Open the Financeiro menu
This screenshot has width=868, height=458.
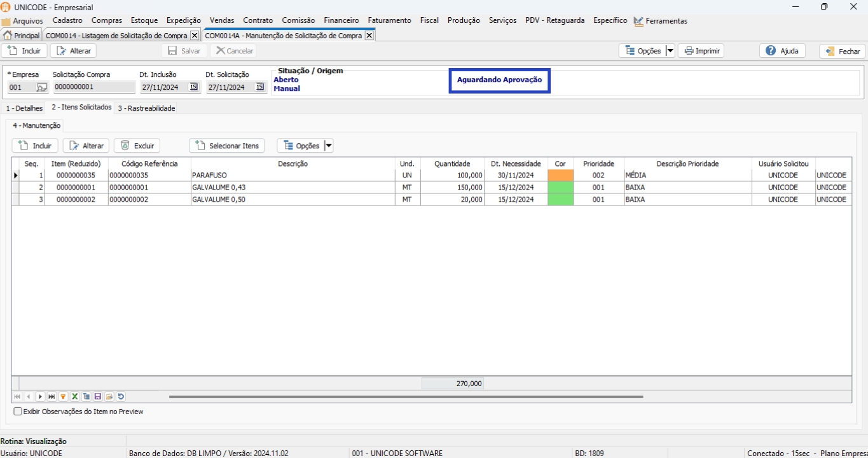(x=341, y=20)
